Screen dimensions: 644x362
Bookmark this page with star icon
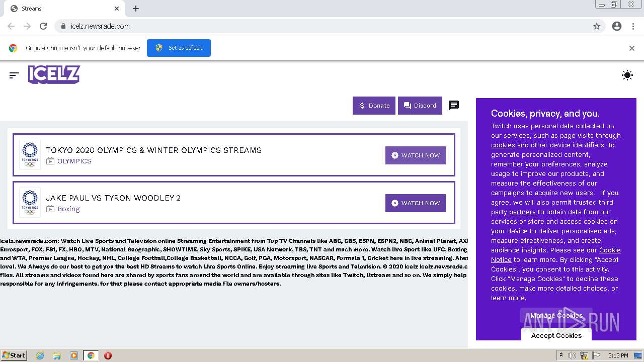[597, 26]
